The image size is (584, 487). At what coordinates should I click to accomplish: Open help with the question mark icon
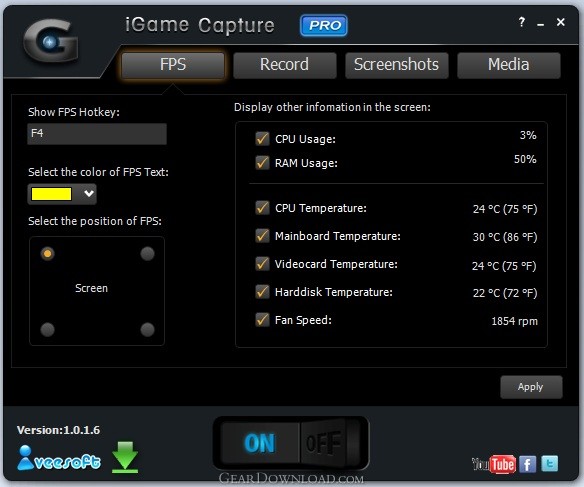522,22
